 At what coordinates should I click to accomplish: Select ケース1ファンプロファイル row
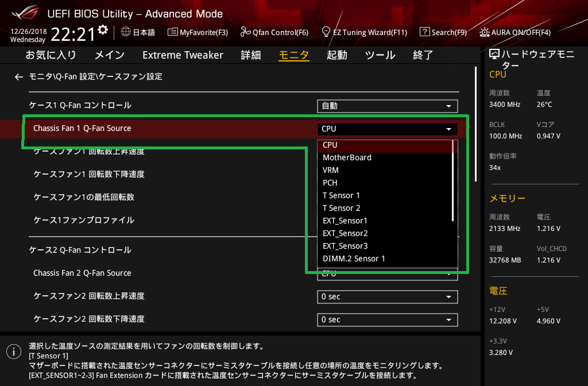point(84,220)
